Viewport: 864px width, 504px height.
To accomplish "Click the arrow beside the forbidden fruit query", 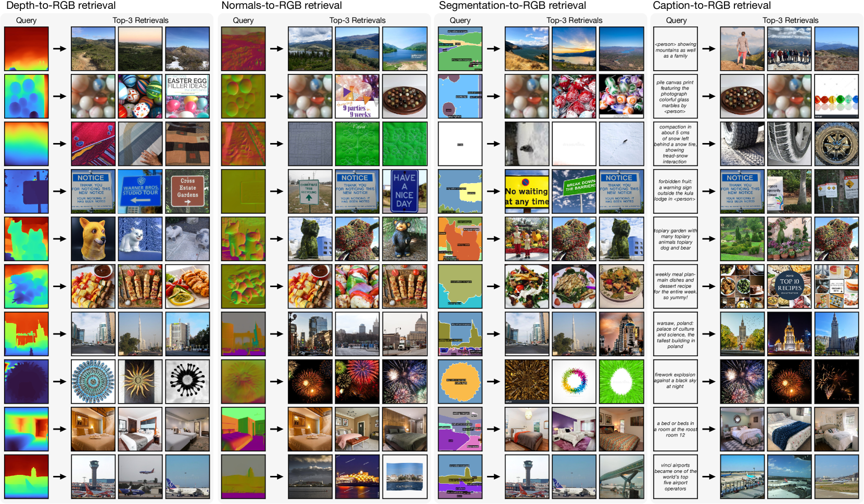I will 708,191.
